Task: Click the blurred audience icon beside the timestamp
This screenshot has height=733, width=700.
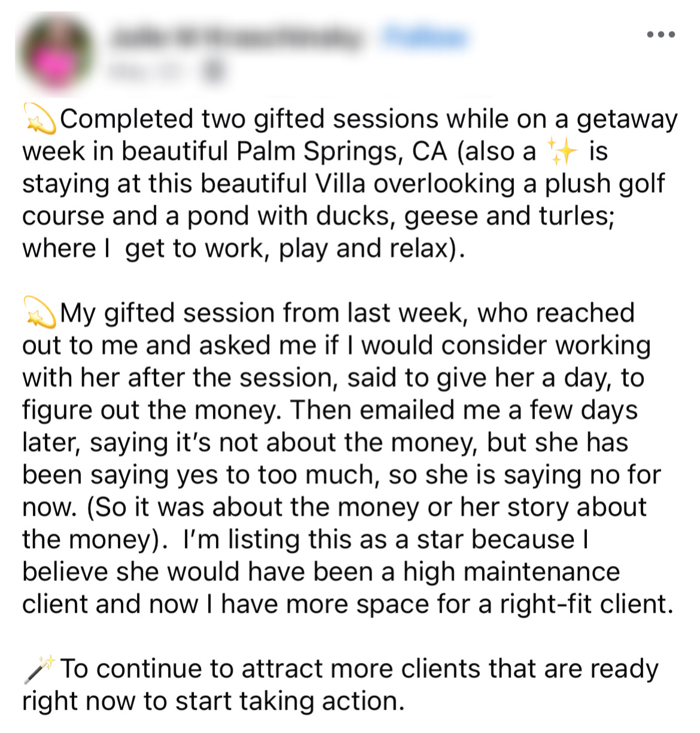Action: click(214, 71)
